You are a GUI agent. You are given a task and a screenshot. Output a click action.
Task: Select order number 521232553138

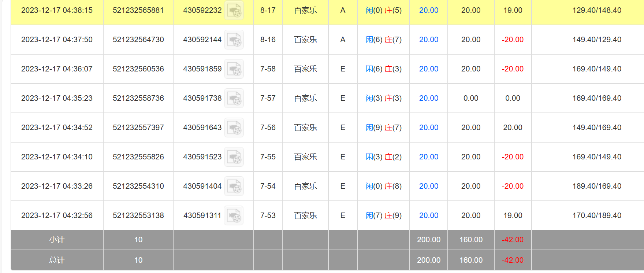click(x=138, y=215)
